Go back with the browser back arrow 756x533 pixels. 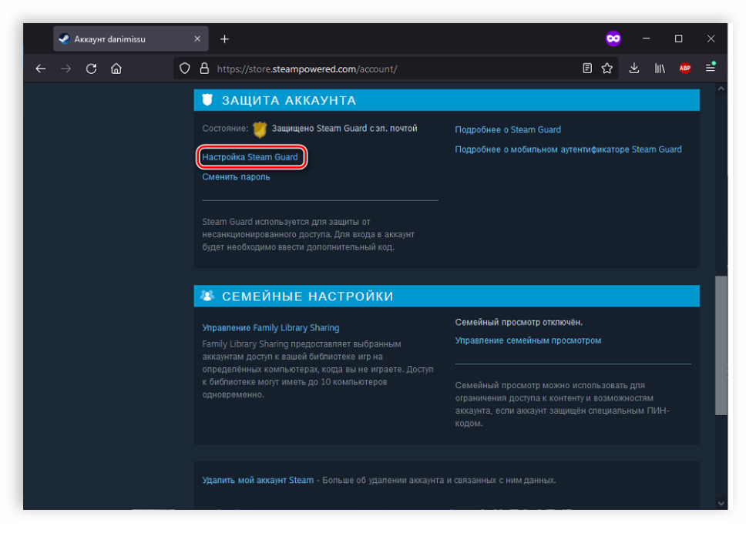click(x=41, y=69)
